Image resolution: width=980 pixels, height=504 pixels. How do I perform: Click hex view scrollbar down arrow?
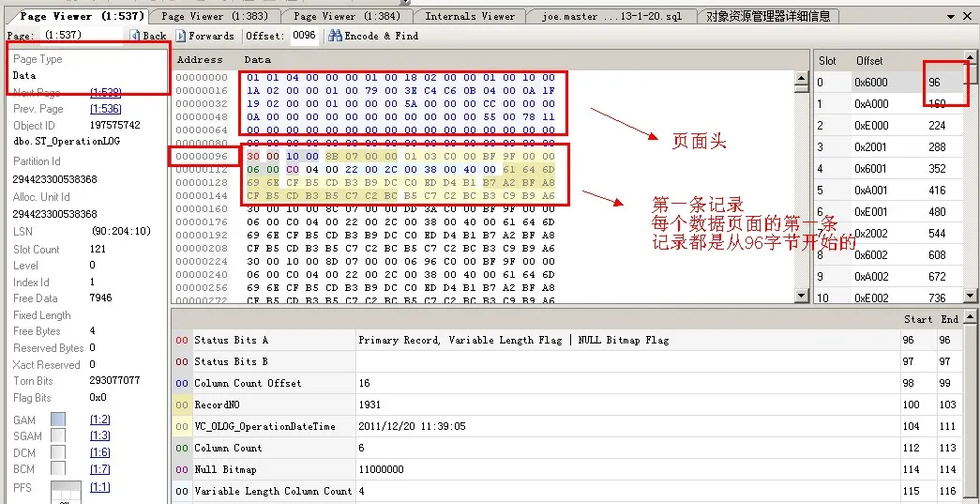tap(801, 295)
